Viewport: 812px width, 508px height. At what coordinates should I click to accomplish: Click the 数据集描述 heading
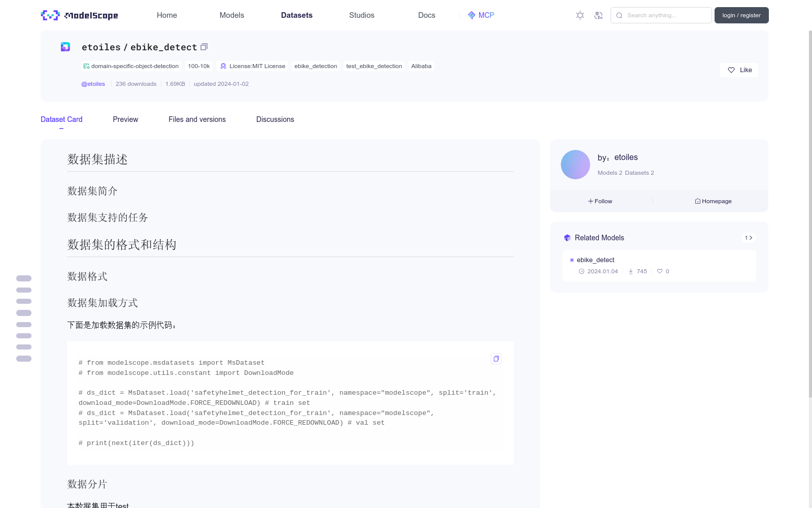97,160
